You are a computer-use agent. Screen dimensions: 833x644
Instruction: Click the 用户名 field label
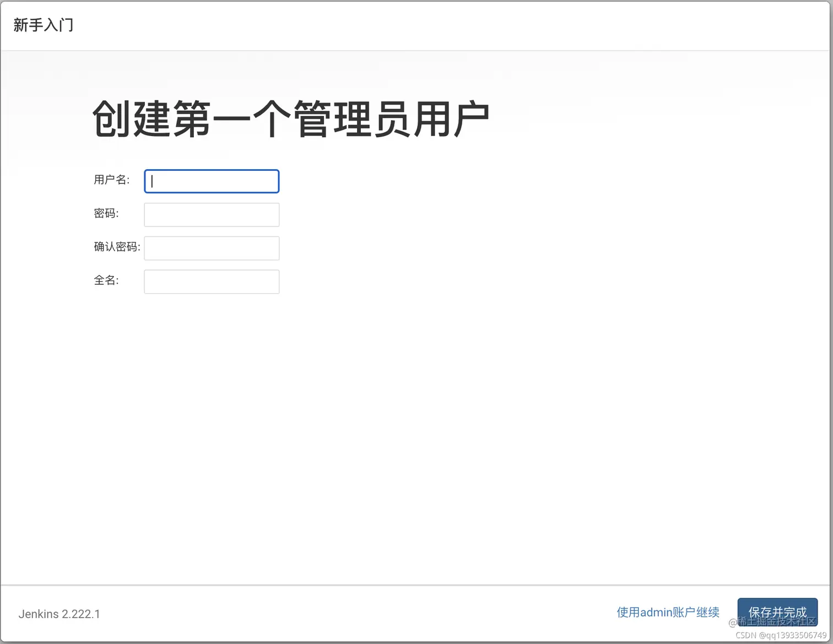pyautogui.click(x=111, y=180)
